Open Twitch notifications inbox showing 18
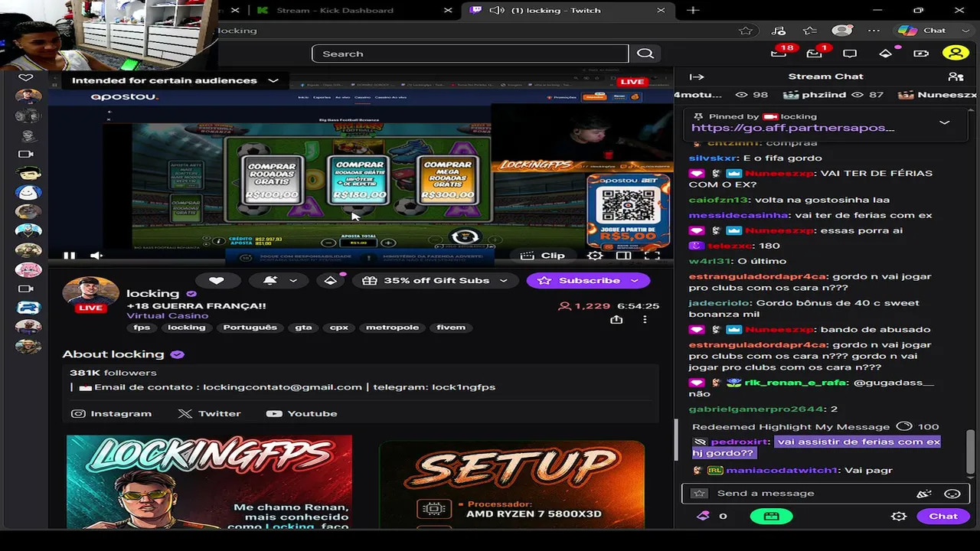 [779, 53]
